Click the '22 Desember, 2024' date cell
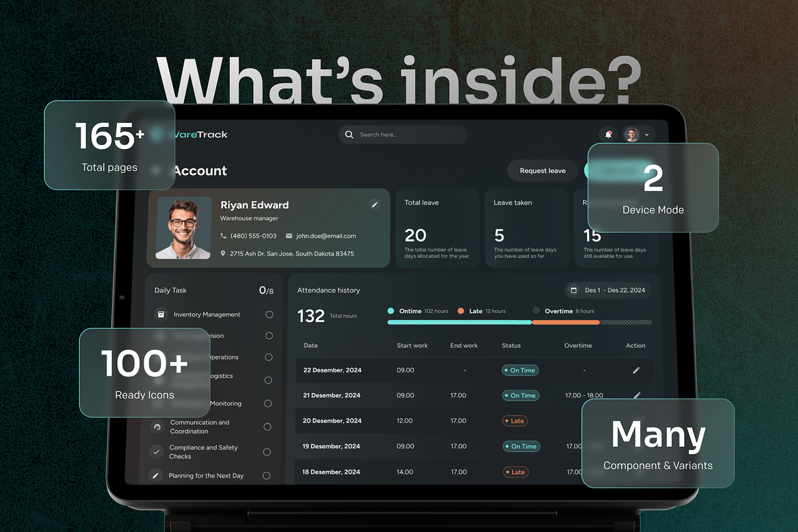The width and height of the screenshot is (798, 532). point(332,370)
